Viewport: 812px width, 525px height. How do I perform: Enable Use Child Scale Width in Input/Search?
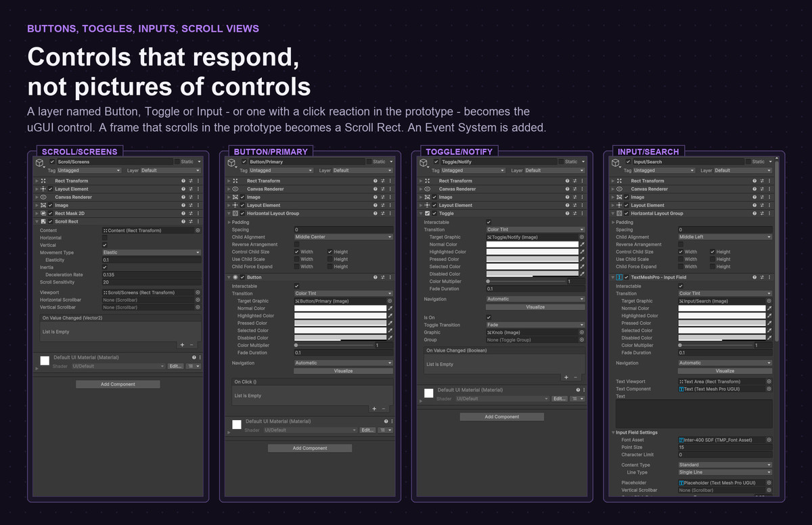click(681, 259)
